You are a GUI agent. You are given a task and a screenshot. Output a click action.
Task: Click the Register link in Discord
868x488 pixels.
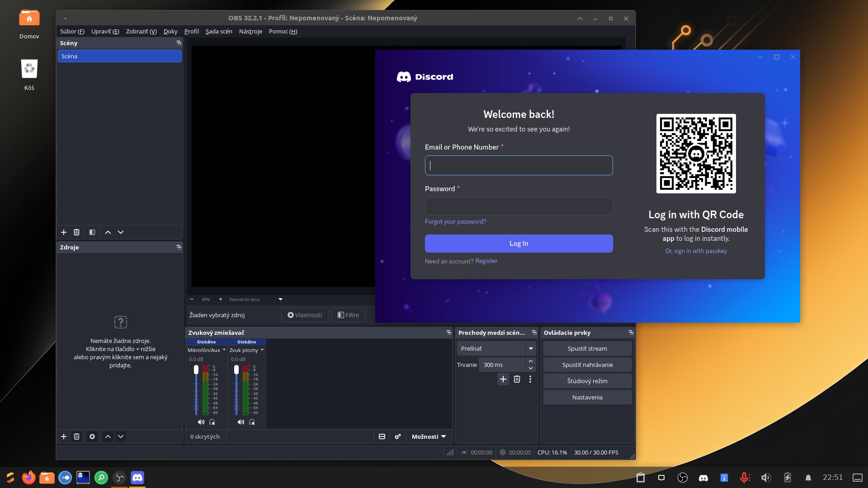pyautogui.click(x=486, y=261)
